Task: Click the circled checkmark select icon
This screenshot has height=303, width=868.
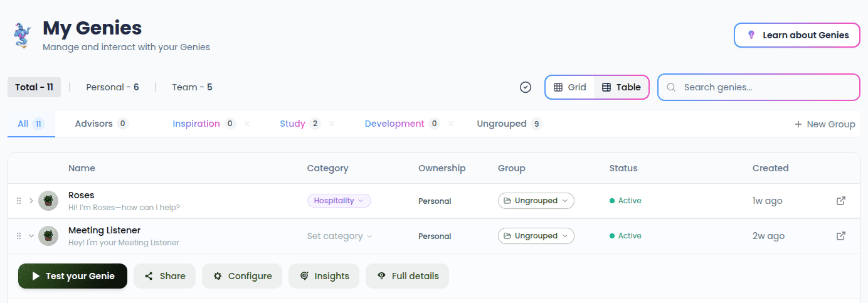Action: (x=526, y=87)
